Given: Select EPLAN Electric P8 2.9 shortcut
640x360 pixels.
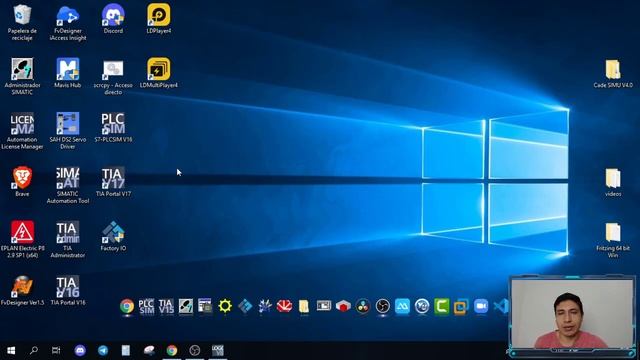Looking at the screenshot, I should click(x=22, y=240).
